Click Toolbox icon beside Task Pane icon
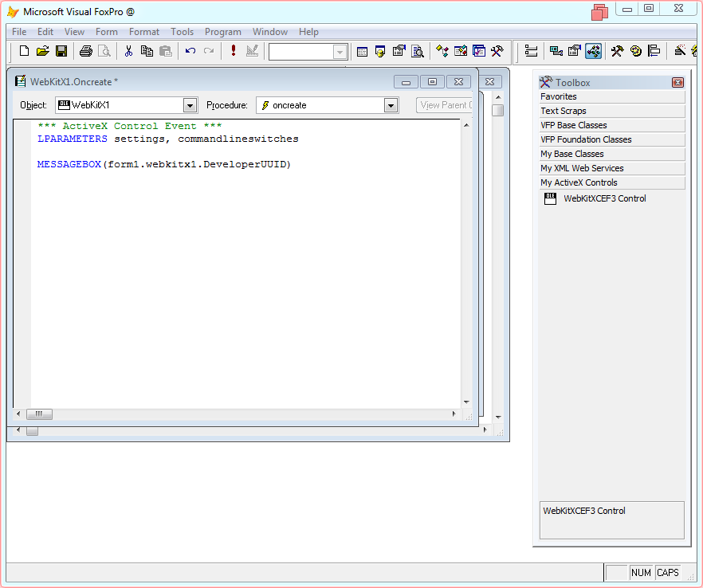703x588 pixels. 497,51
